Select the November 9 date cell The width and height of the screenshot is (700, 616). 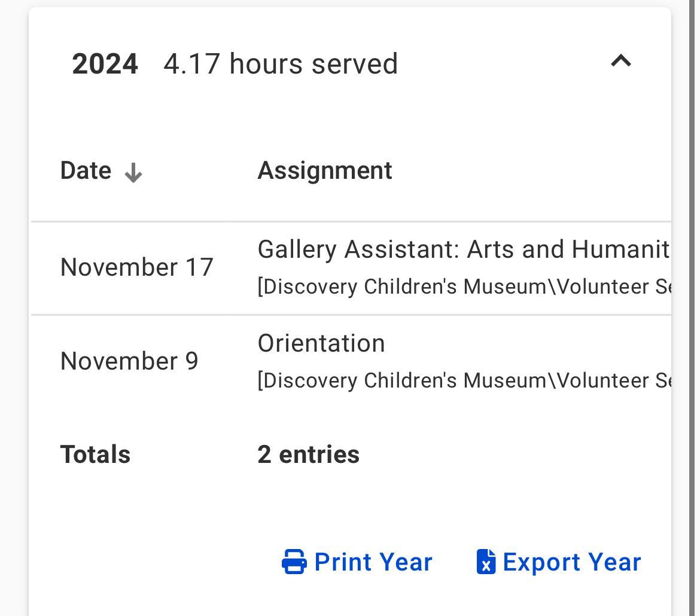tap(129, 361)
